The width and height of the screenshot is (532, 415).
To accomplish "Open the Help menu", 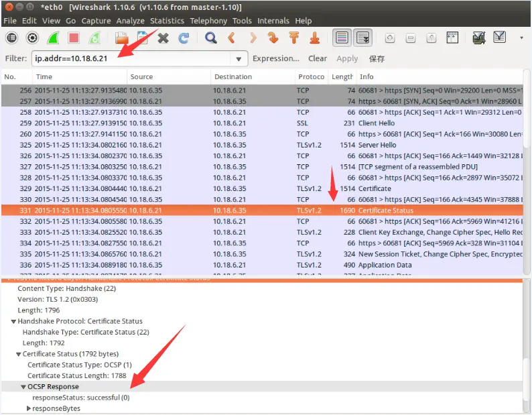I will coord(303,21).
